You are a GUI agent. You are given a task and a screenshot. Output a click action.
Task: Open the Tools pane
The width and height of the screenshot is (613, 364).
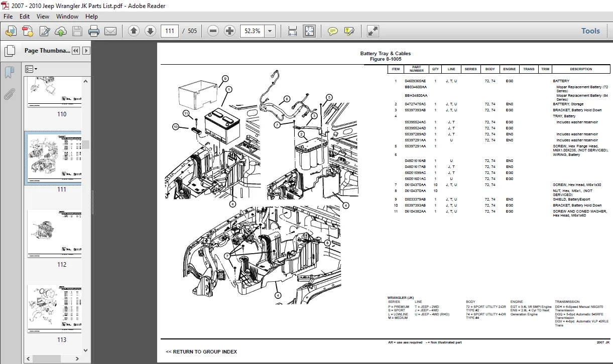(590, 31)
